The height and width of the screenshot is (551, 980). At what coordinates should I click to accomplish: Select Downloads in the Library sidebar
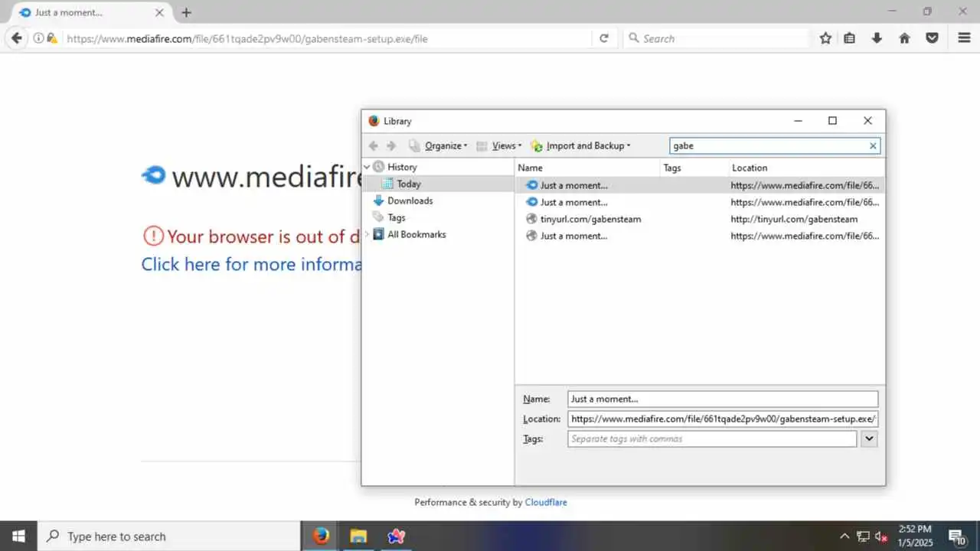(410, 201)
